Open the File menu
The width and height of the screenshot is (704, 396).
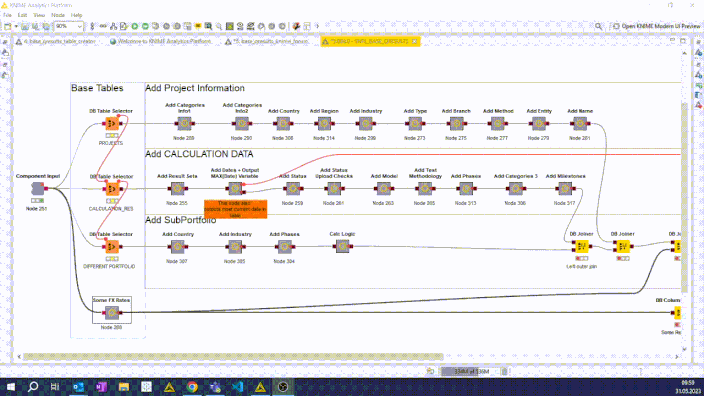[x=8, y=15]
